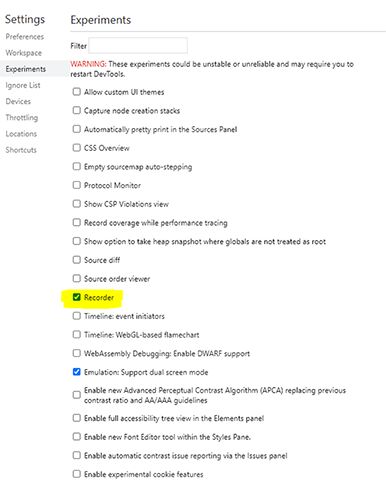Enable Allow custom UI themes
Image resolution: width=386 pixels, height=500 pixels.
(77, 91)
